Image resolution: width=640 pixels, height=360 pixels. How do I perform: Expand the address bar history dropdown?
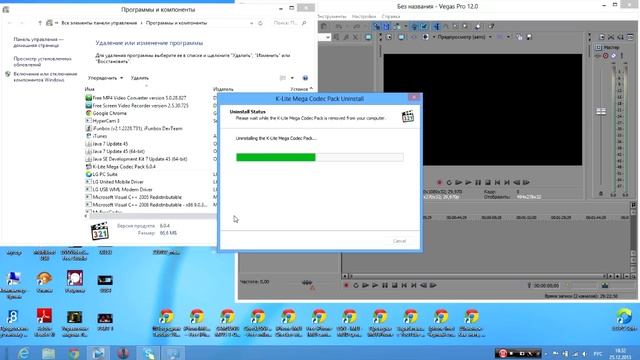point(251,23)
